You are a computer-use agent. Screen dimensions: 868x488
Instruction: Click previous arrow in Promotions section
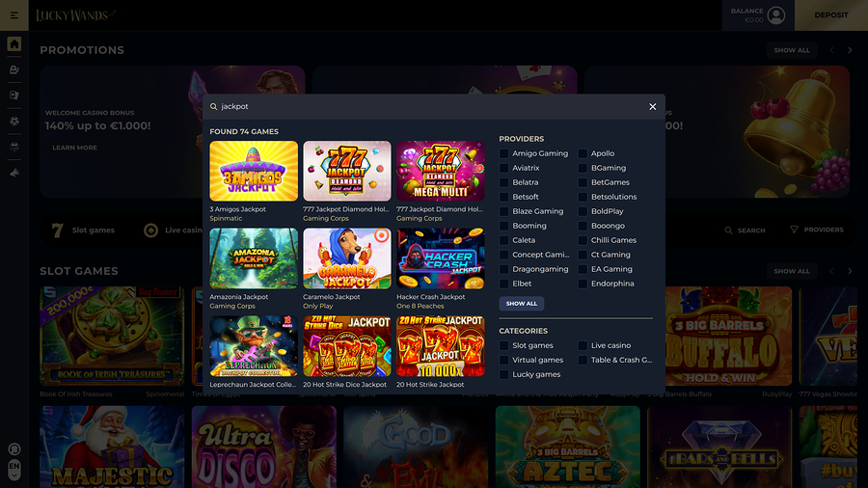click(831, 50)
